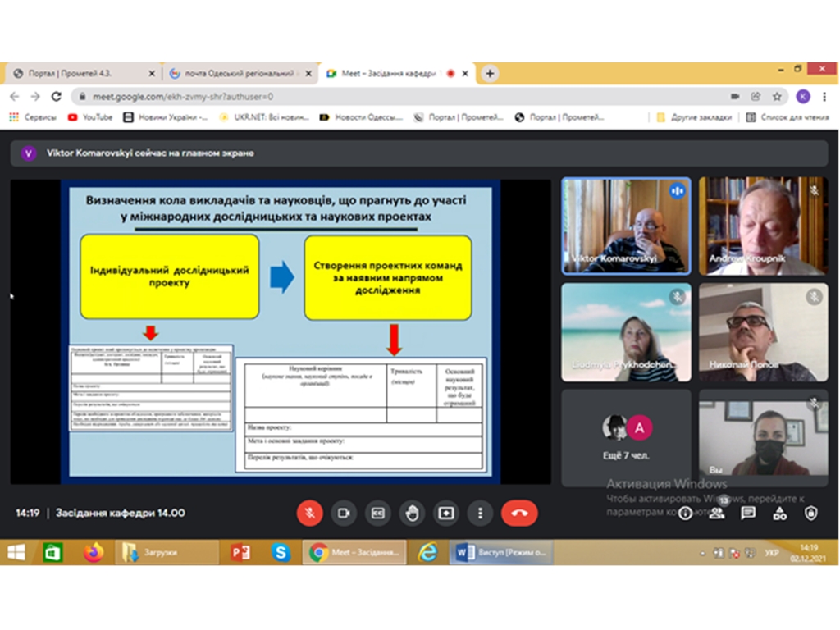Open host controls shield icon
Viewport: 840px width, 630px height.
coord(811,514)
